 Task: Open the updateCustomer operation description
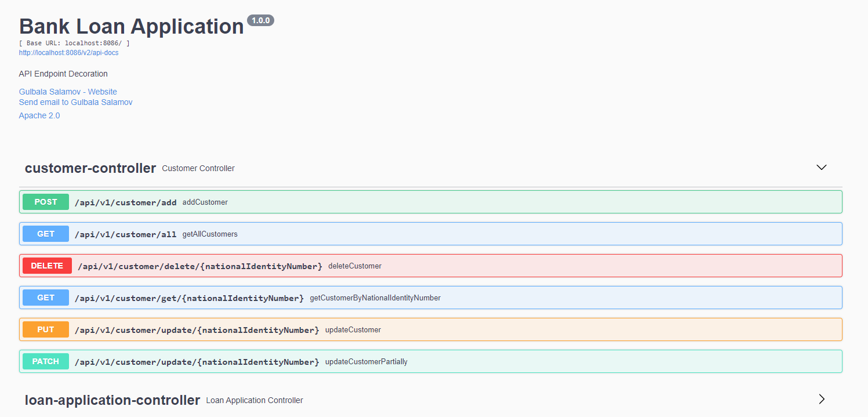point(353,329)
